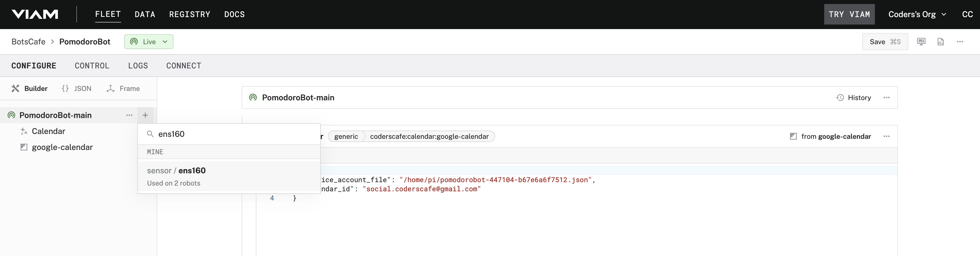Open the Fleet section
This screenshot has width=980, height=256.
click(108, 15)
